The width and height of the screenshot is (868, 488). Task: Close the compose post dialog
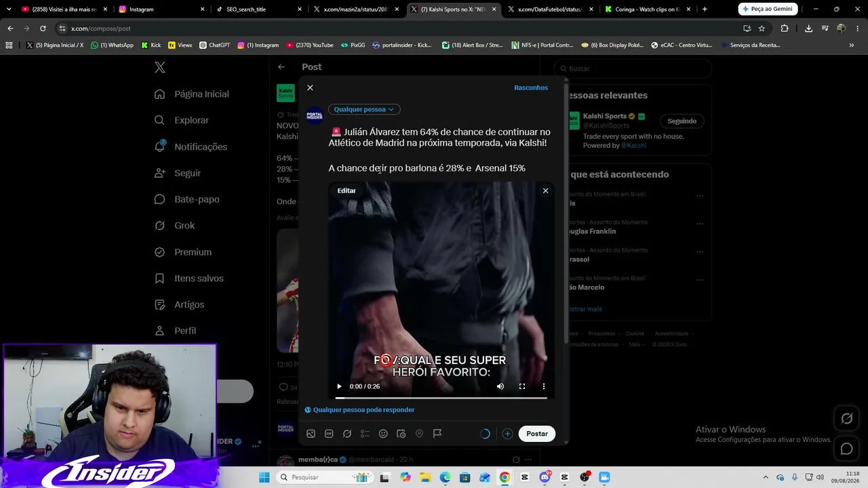[310, 87]
